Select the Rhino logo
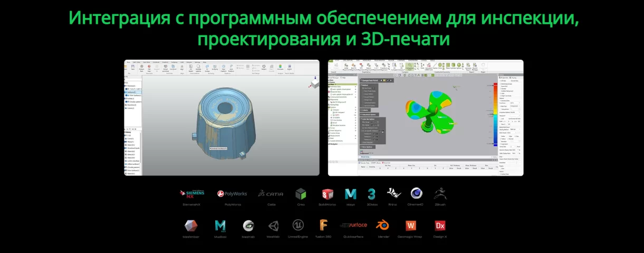The width and height of the screenshot is (644, 253). 393,194
